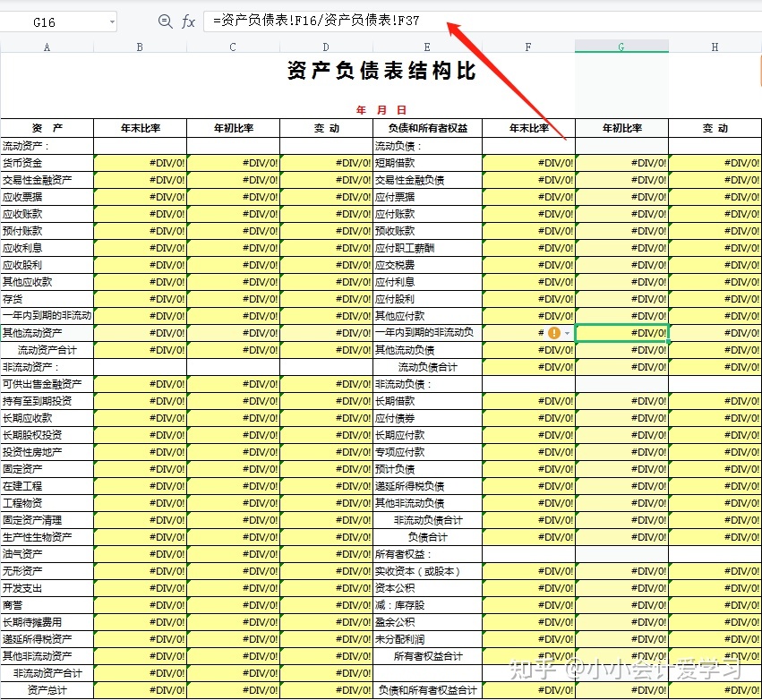Click the 年末比率 header in column B
Screen dimensions: 762x700
(140, 128)
